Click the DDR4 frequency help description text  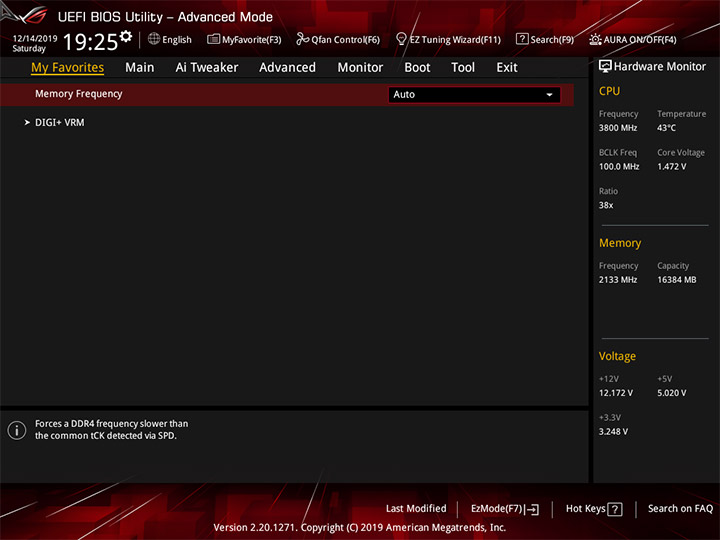112,430
